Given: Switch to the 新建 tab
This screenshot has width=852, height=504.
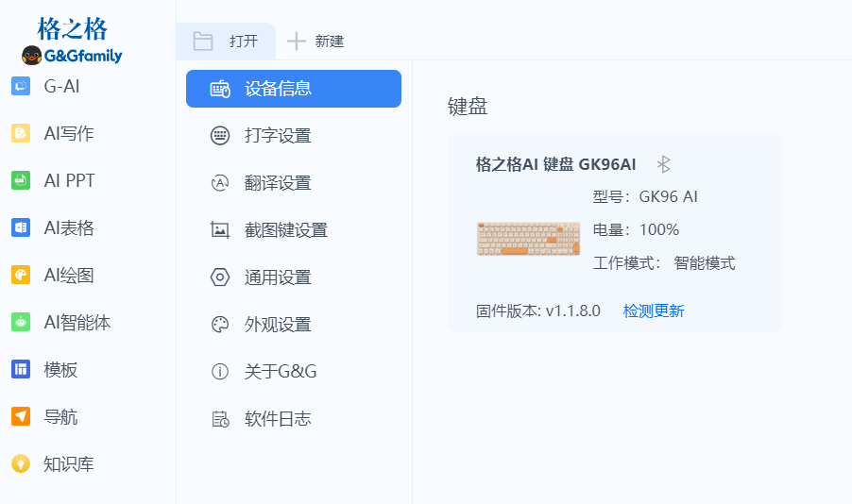Looking at the screenshot, I should pyautogui.click(x=315, y=42).
